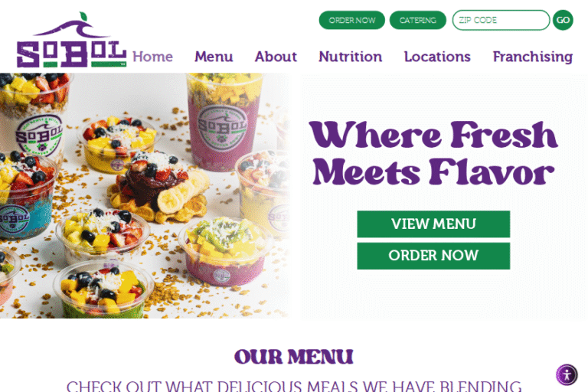This screenshot has height=392, width=588.
Task: Click the purple smoothie cup with SoBol logo
Action: pyautogui.click(x=224, y=122)
